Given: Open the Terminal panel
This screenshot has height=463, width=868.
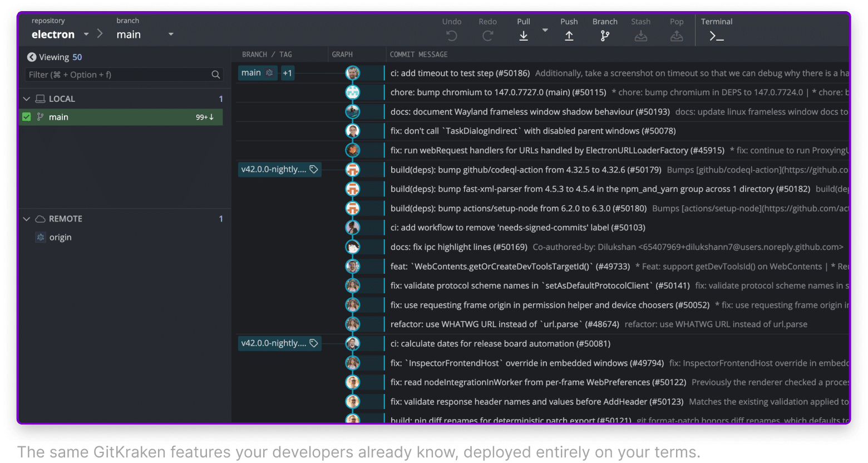Looking at the screenshot, I should click(x=716, y=36).
